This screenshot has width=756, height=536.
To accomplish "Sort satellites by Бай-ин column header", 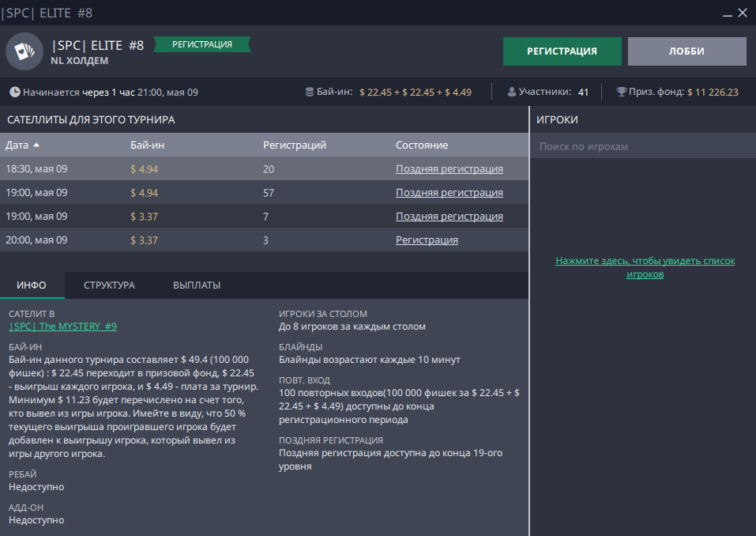I will pos(148,145).
